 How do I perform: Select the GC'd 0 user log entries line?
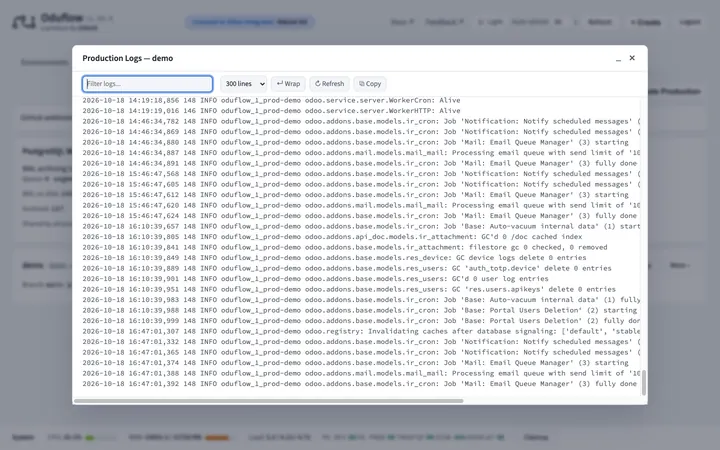click(315, 279)
